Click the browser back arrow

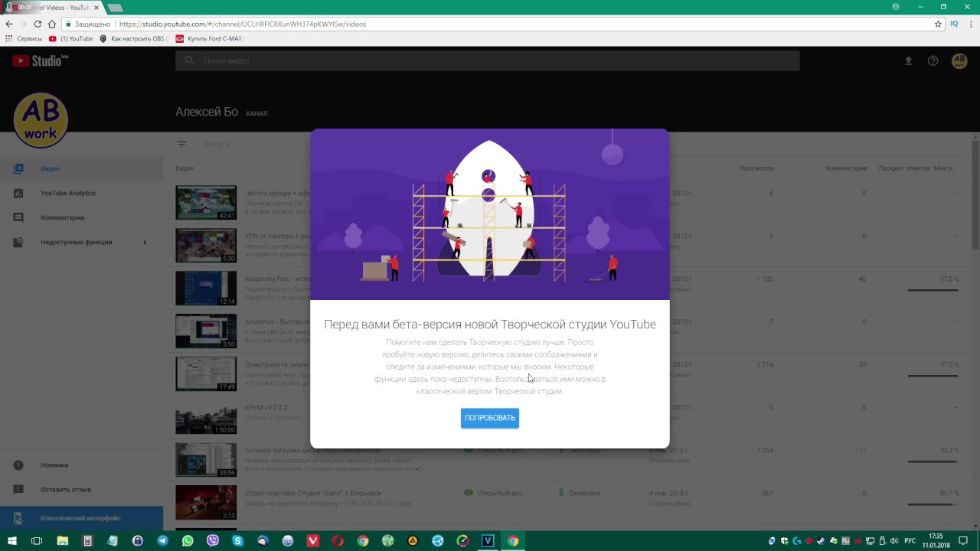click(x=9, y=24)
